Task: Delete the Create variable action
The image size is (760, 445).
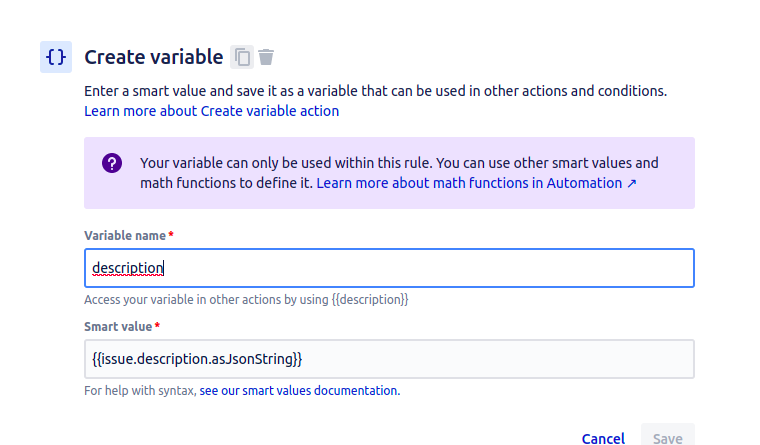Action: [x=266, y=57]
